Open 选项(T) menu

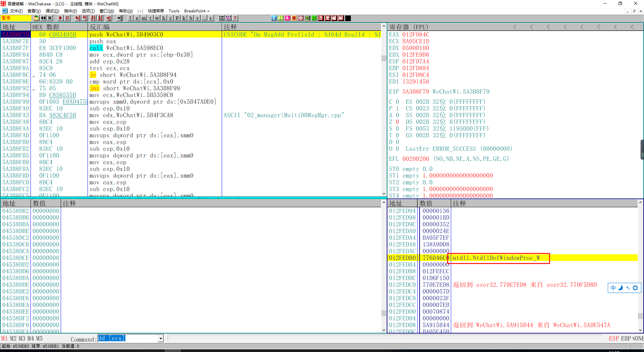point(88,11)
